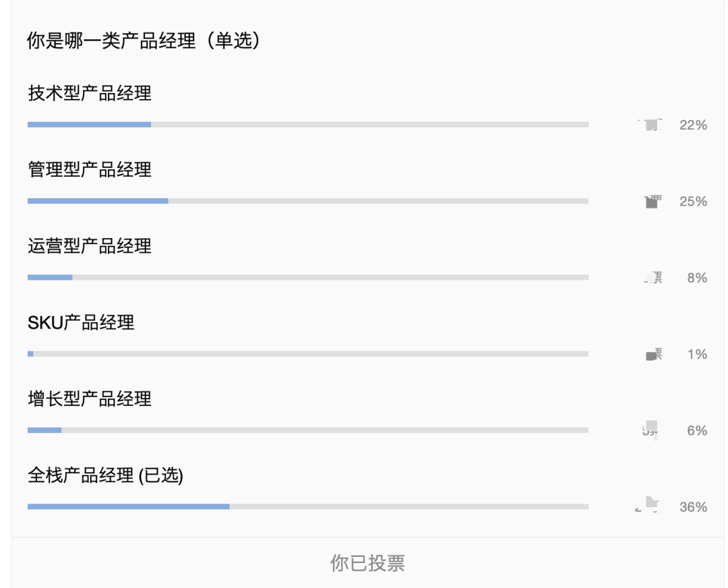728x588 pixels.
Task: Click the SKU产品经理 progress bar
Action: [307, 354]
